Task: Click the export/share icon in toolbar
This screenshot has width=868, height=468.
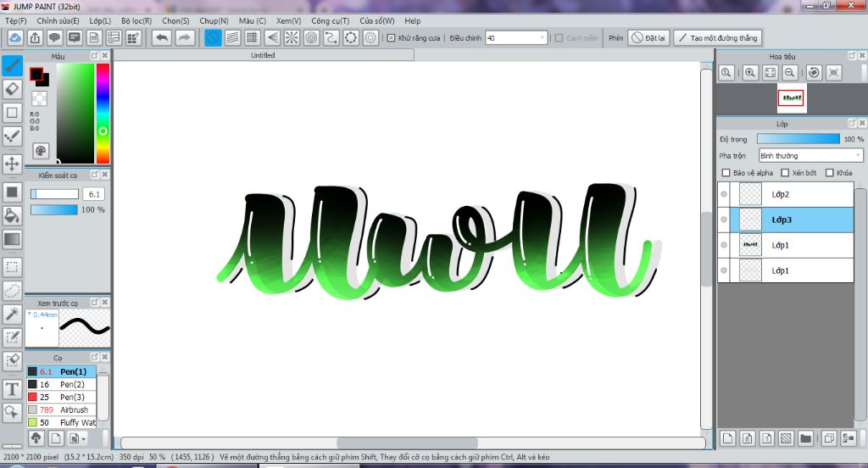Action: (35, 37)
